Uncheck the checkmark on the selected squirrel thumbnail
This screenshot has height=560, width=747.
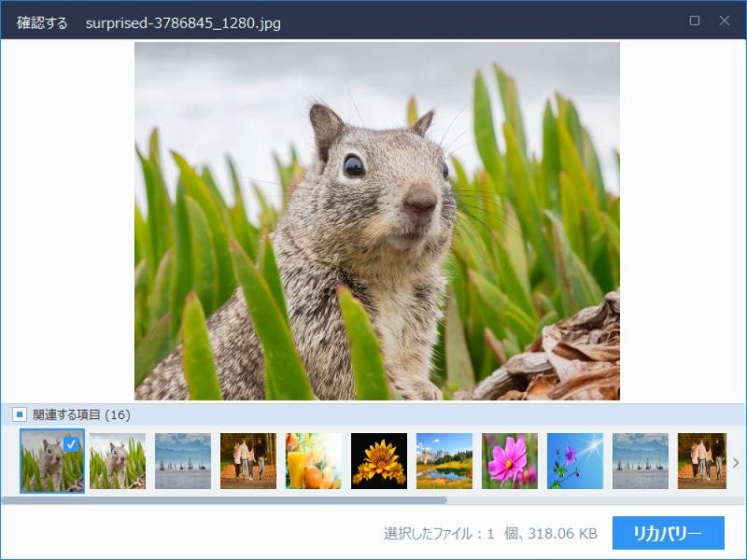(72, 444)
